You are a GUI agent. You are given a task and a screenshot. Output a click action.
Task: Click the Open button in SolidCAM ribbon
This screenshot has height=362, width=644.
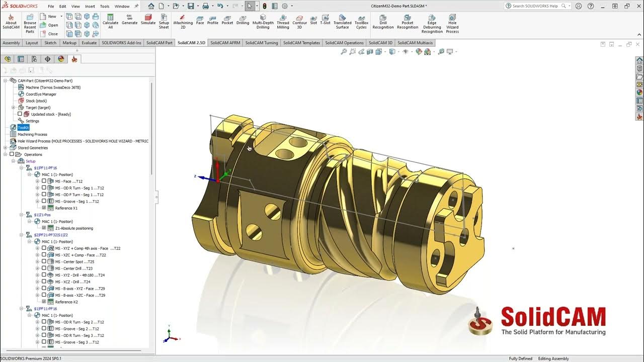(x=49, y=25)
